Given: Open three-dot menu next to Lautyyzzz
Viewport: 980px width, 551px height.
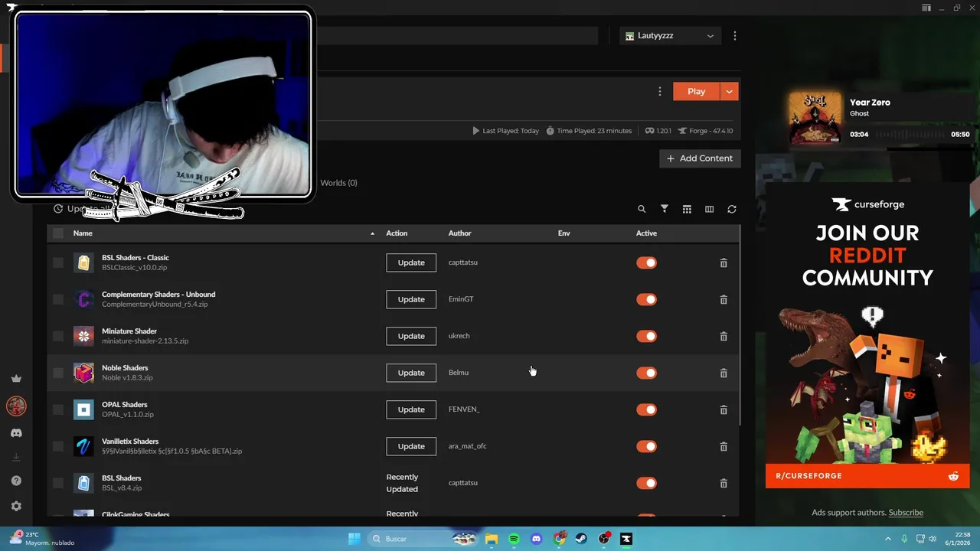Looking at the screenshot, I should (735, 36).
